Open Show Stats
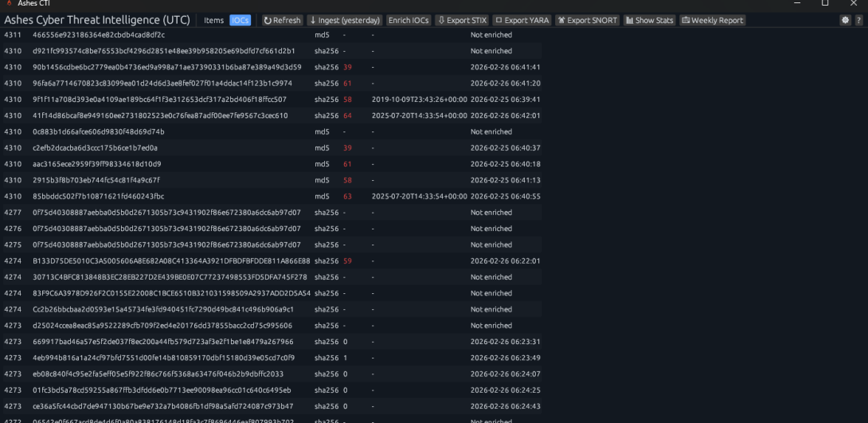 pos(649,21)
